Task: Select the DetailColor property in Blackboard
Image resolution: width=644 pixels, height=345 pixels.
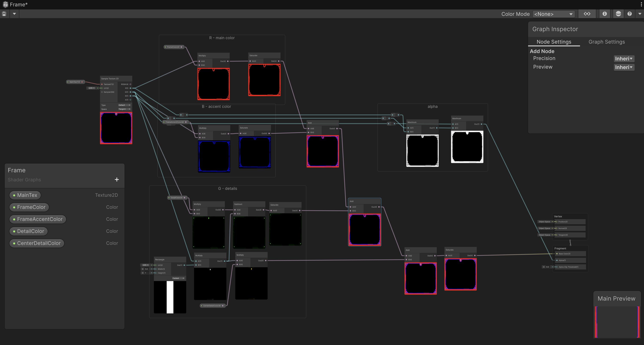Action: 29,231
